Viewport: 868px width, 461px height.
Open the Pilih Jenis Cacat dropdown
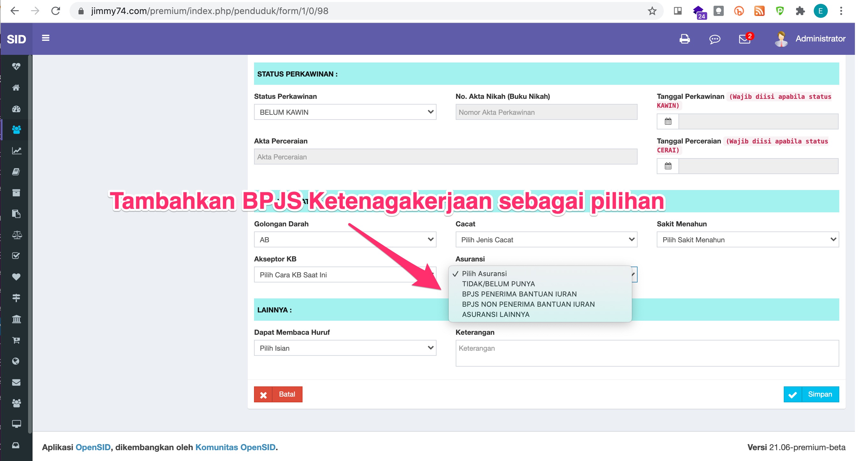tap(546, 239)
